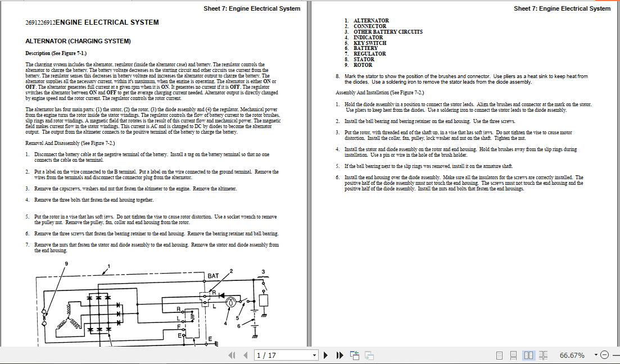The width and height of the screenshot is (620, 364).
Task: Click the ROTOR legend entry
Action: click(363, 65)
